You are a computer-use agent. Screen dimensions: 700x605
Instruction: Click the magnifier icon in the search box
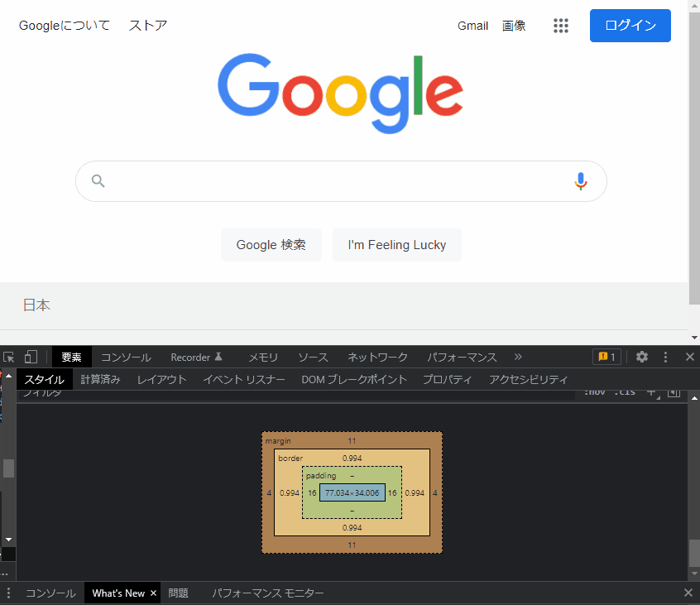pos(98,180)
